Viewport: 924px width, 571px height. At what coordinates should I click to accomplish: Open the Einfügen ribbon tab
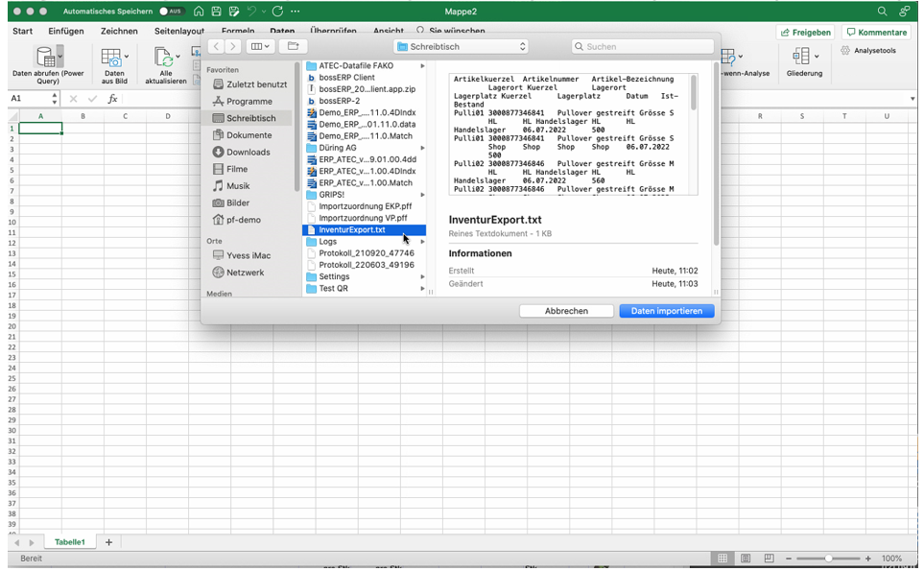(x=66, y=32)
